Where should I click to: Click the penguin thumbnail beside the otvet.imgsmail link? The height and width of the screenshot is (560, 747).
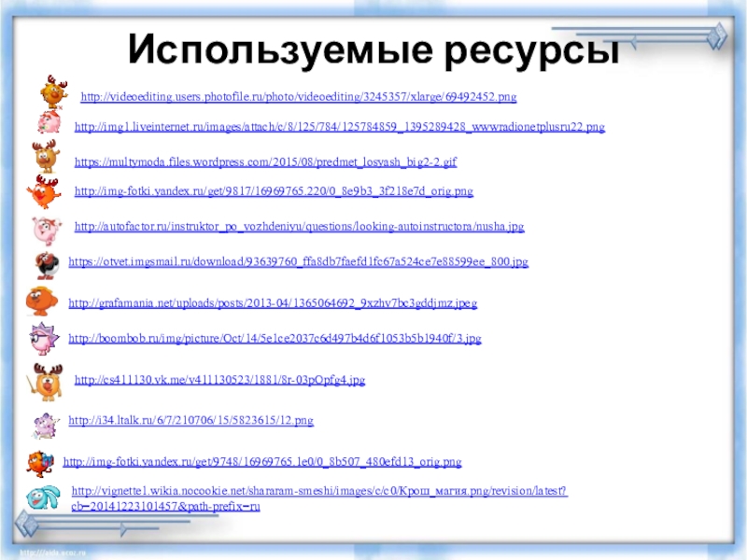tap(47, 265)
